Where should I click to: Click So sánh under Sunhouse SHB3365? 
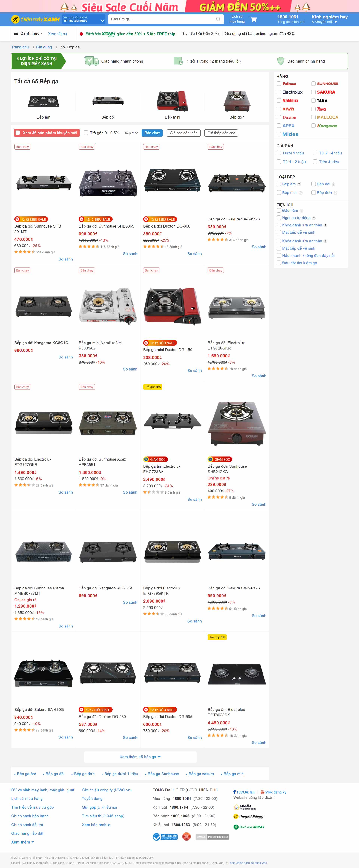[x=130, y=254]
